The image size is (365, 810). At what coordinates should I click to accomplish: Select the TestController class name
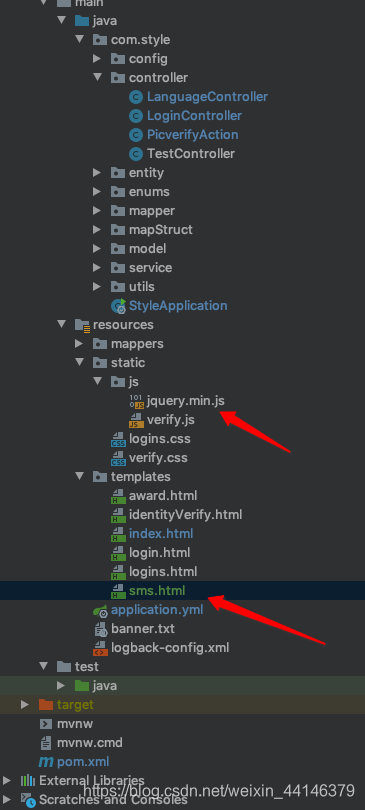coord(191,153)
